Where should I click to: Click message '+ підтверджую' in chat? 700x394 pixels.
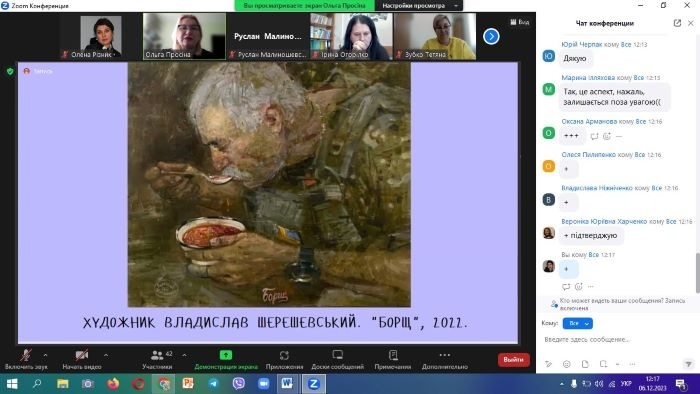591,236
